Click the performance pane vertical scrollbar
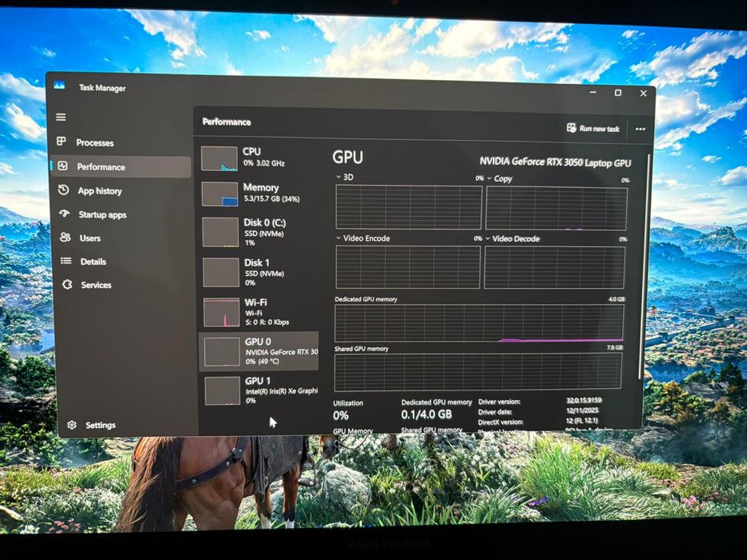747x560 pixels. (645, 266)
